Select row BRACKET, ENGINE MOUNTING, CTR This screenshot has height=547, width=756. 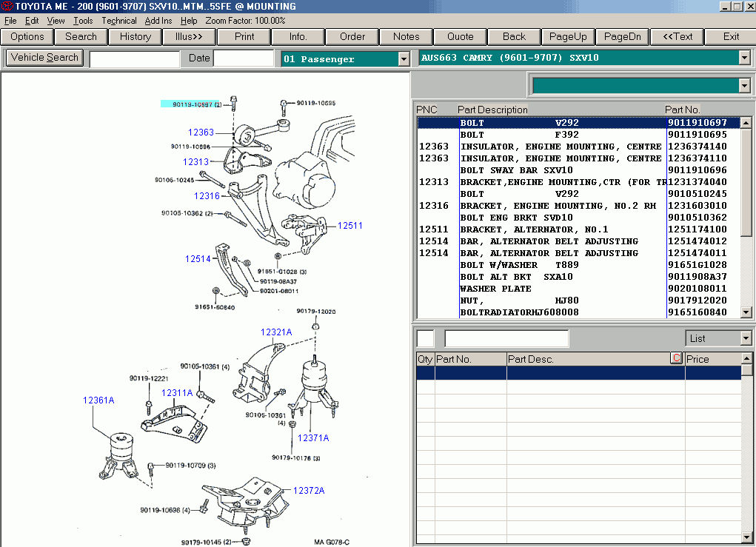(x=578, y=181)
